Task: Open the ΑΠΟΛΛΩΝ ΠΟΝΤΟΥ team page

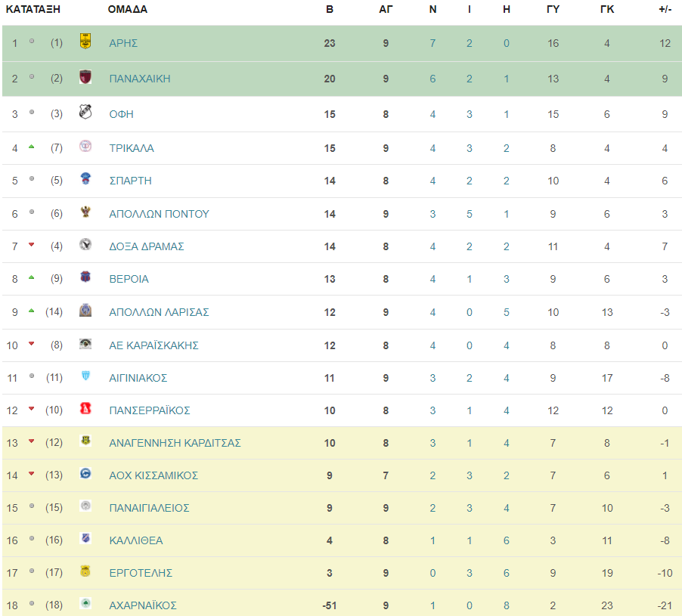Action: tap(160, 214)
